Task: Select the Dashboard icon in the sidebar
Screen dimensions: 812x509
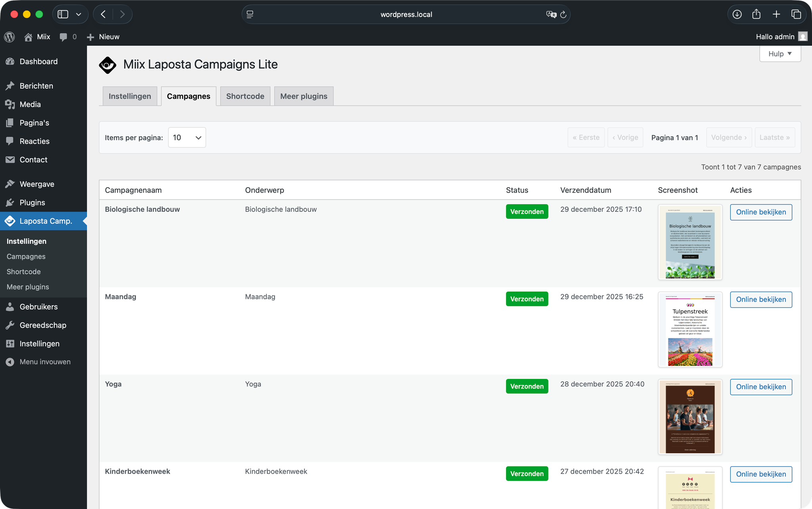Action: [x=10, y=61]
